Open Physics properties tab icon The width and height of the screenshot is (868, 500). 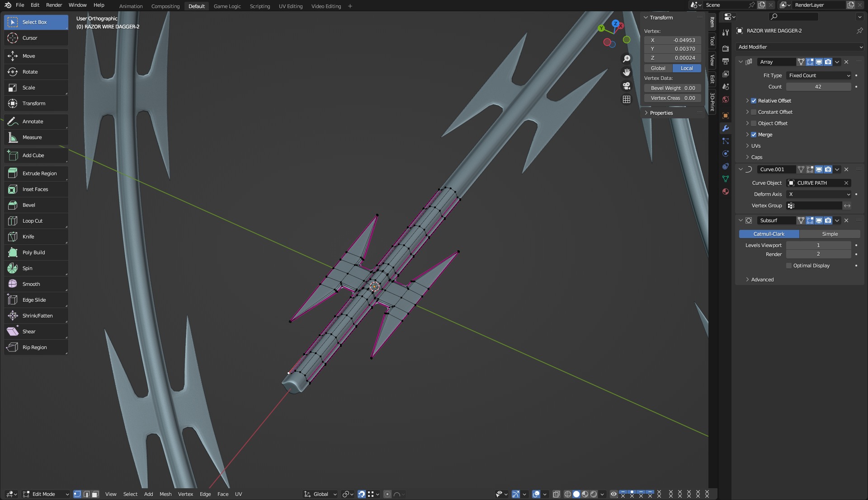pos(726,154)
